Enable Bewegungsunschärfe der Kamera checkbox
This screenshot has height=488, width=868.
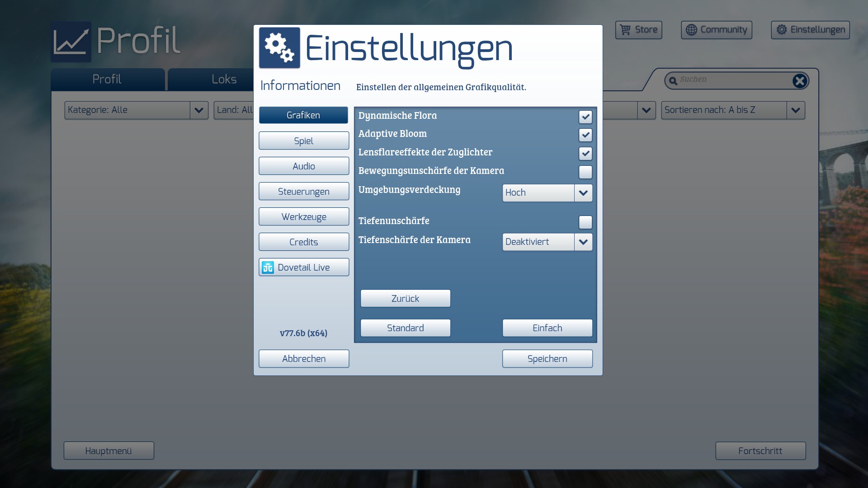[x=585, y=172]
